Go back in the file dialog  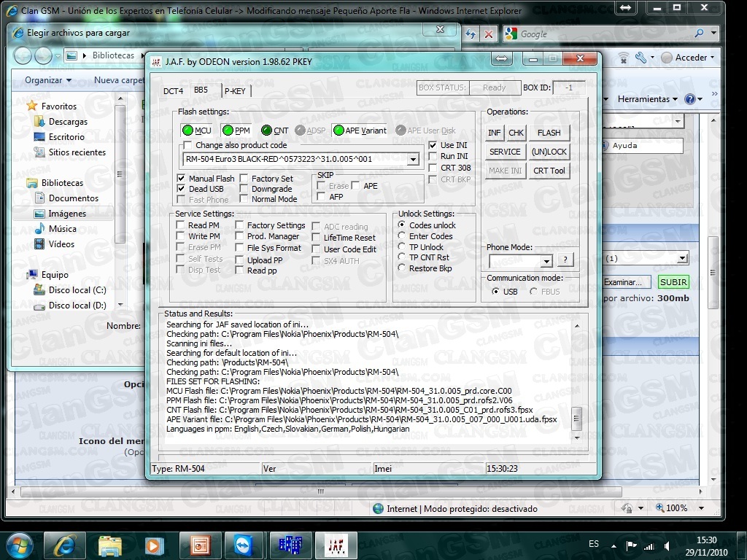pos(23,55)
